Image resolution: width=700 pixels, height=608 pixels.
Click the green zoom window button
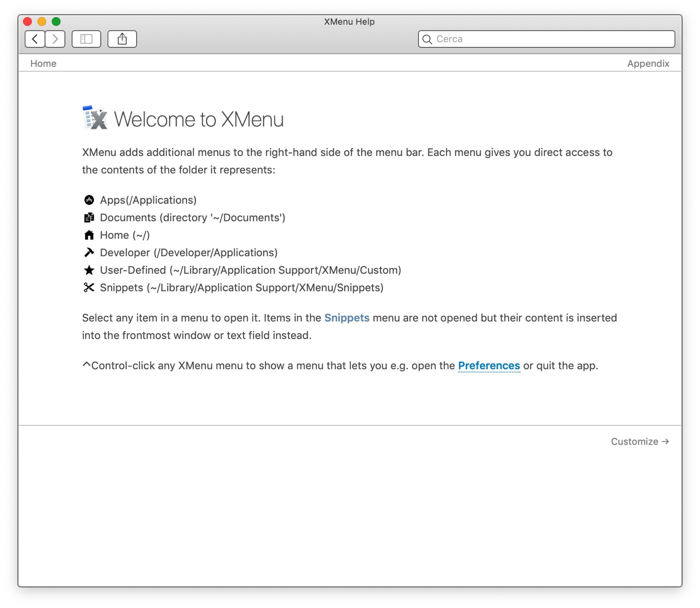pos(56,22)
